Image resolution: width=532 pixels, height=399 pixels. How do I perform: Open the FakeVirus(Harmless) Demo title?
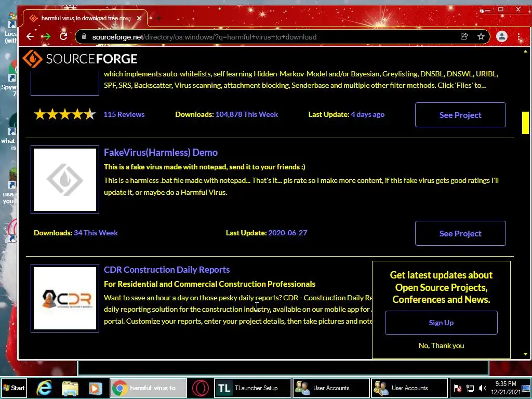click(x=161, y=152)
